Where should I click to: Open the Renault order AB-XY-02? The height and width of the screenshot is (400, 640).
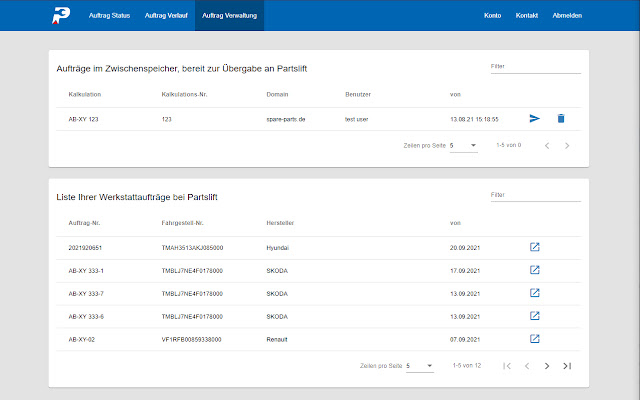[x=535, y=339]
